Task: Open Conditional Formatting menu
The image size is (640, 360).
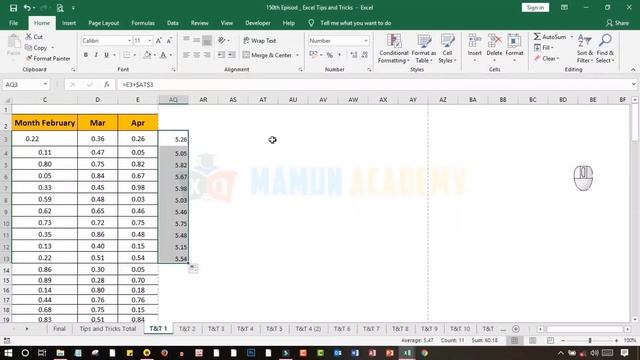Action: click(393, 49)
